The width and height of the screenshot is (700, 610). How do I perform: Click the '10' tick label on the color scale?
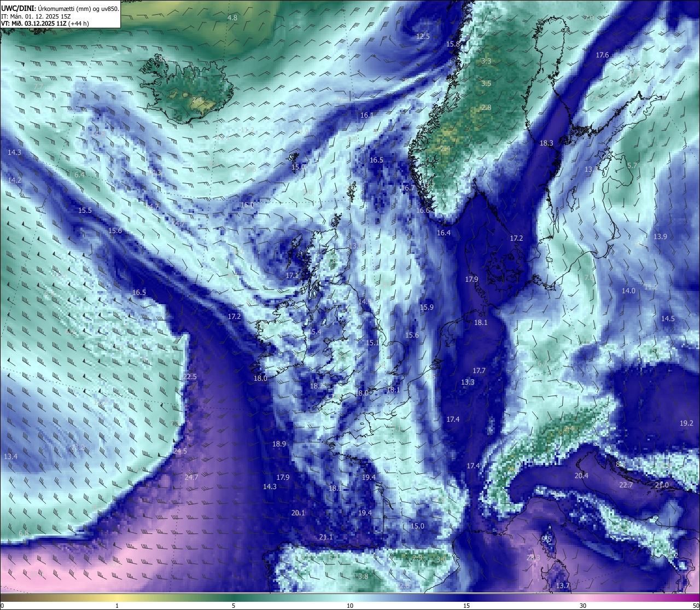coord(350,606)
